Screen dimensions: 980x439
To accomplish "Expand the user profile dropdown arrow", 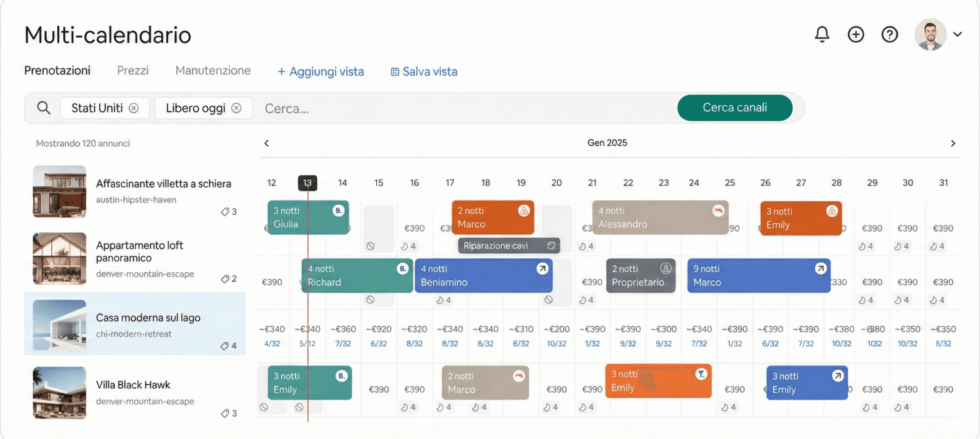I will point(957,34).
